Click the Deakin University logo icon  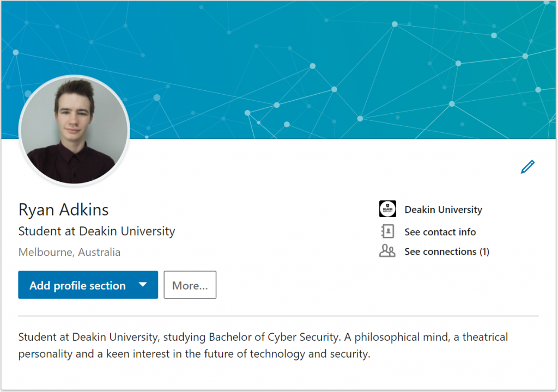[x=387, y=209]
